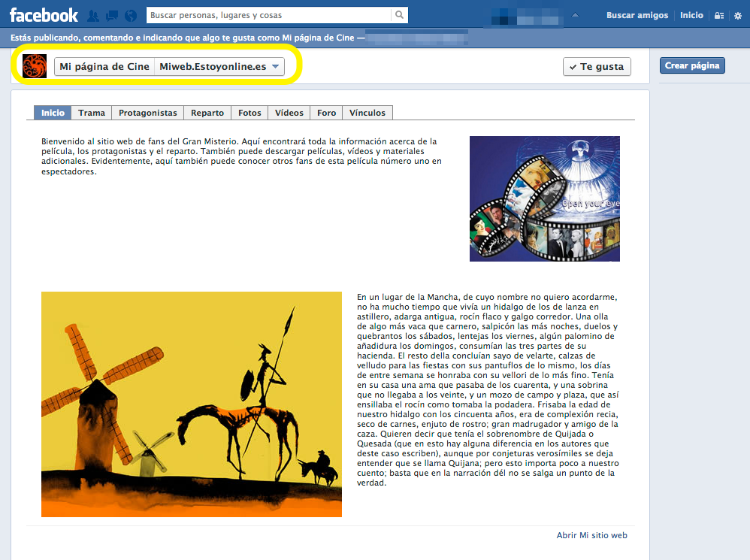Image resolution: width=750 pixels, height=560 pixels.
Task: Focus the Buscar personas search field
Action: click(268, 15)
